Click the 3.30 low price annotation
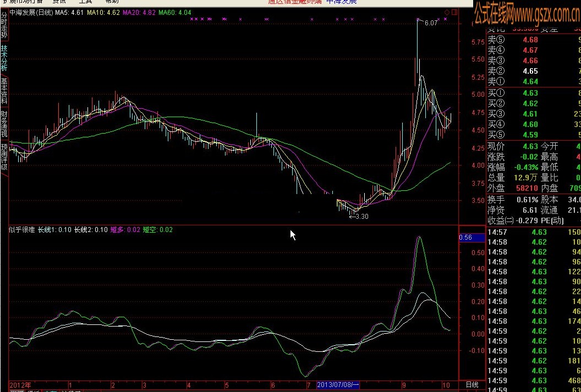Viewport: 581px width, 392px height. 361,217
